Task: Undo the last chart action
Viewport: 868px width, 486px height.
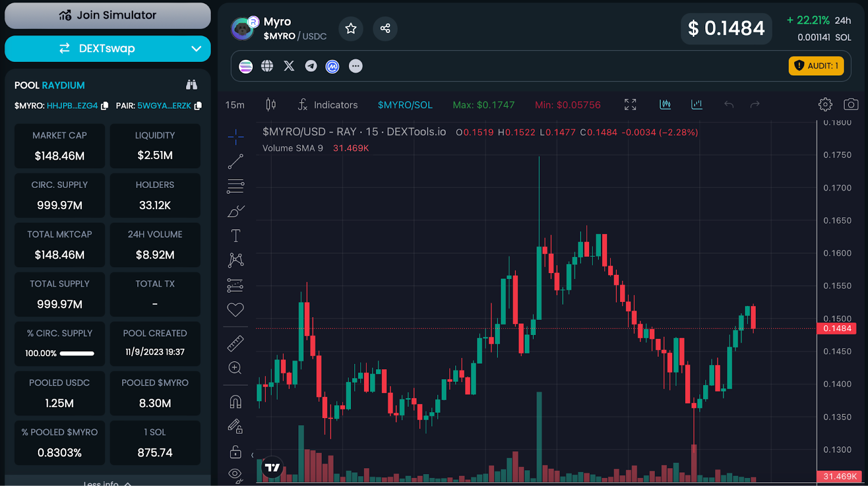Action: 729,104
